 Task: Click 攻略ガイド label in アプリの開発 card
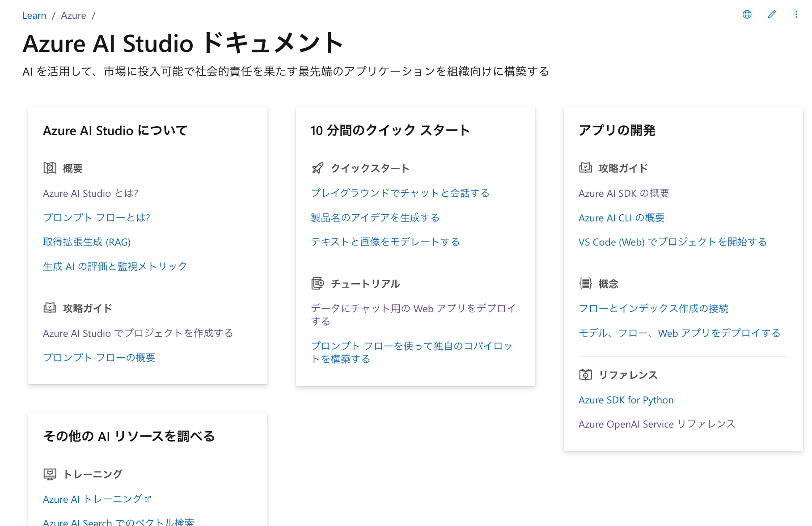(623, 168)
